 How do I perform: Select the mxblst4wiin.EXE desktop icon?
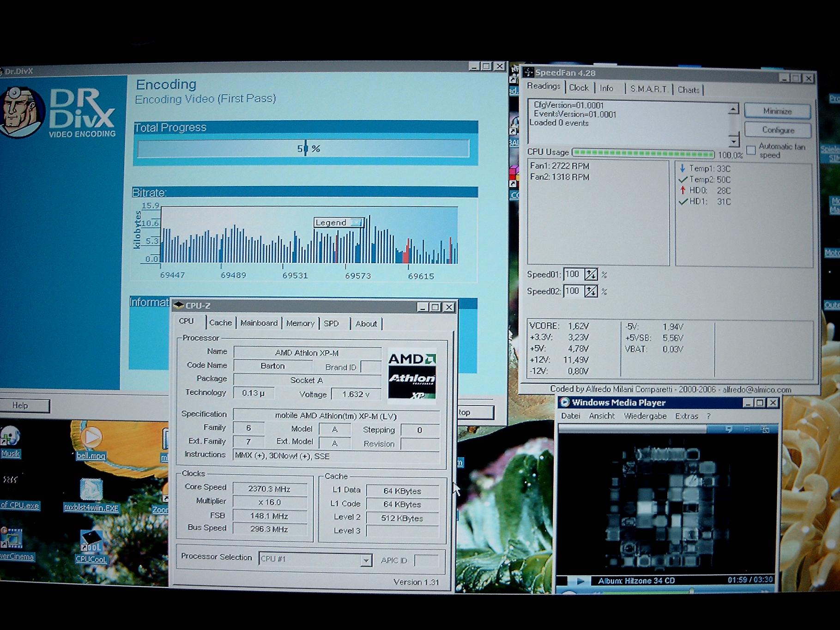(x=91, y=490)
